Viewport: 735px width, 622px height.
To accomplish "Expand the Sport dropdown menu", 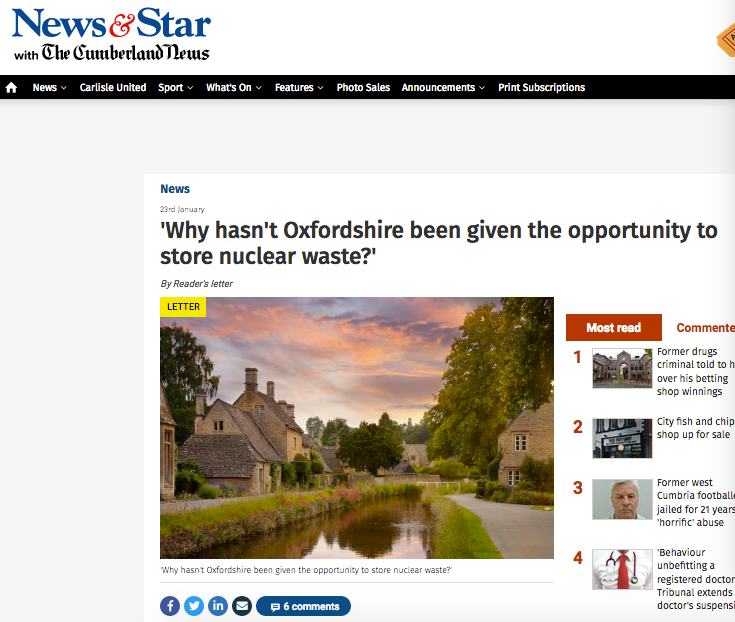I will [176, 88].
